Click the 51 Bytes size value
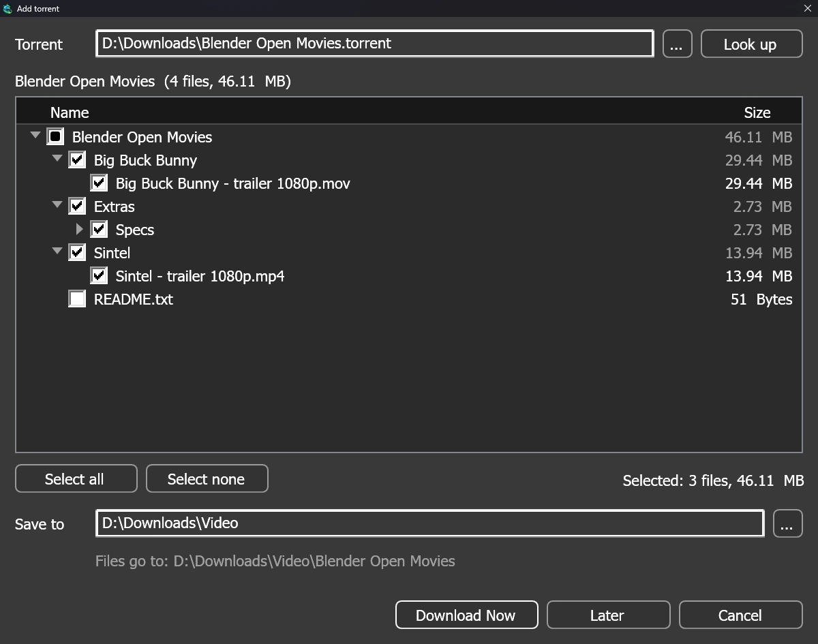 [x=761, y=299]
